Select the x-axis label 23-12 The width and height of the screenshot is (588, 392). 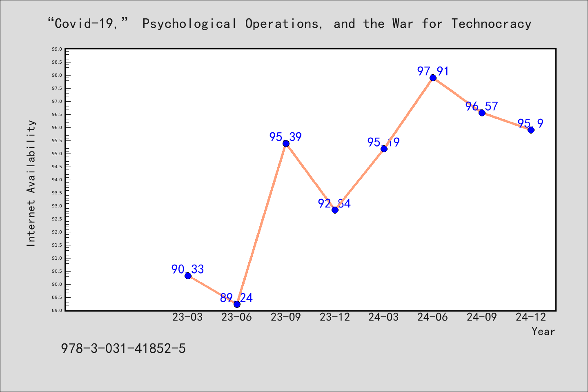coord(334,317)
